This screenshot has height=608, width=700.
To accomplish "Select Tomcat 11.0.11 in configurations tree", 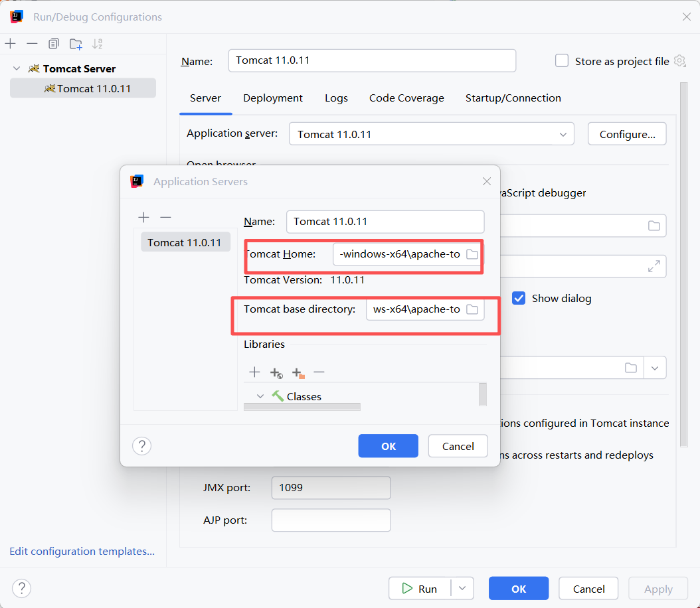I will pos(83,88).
